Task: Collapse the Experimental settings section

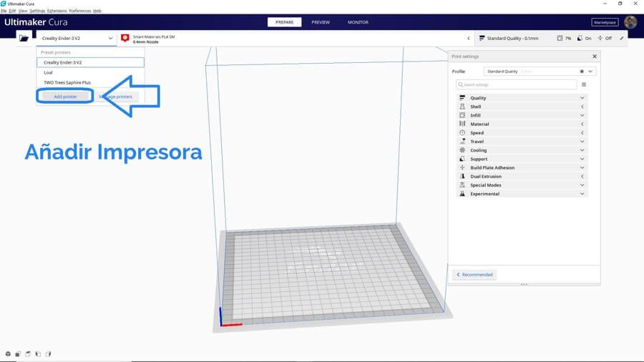Action: pyautogui.click(x=582, y=194)
